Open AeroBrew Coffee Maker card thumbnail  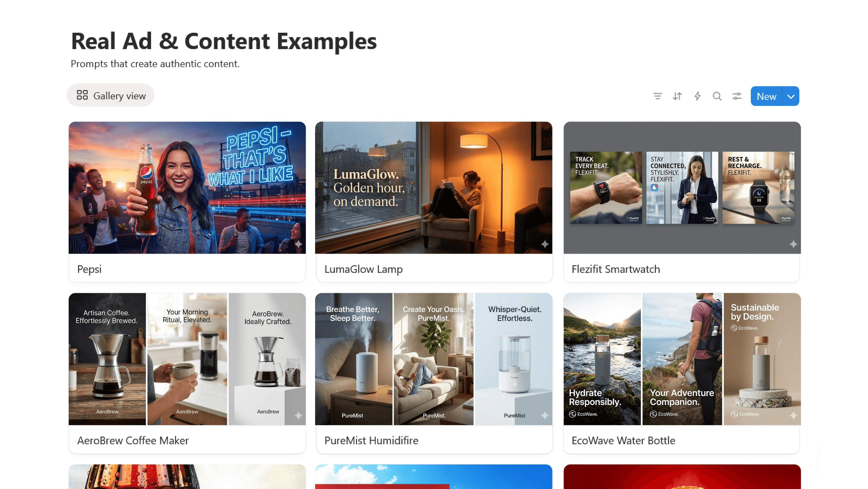(187, 359)
